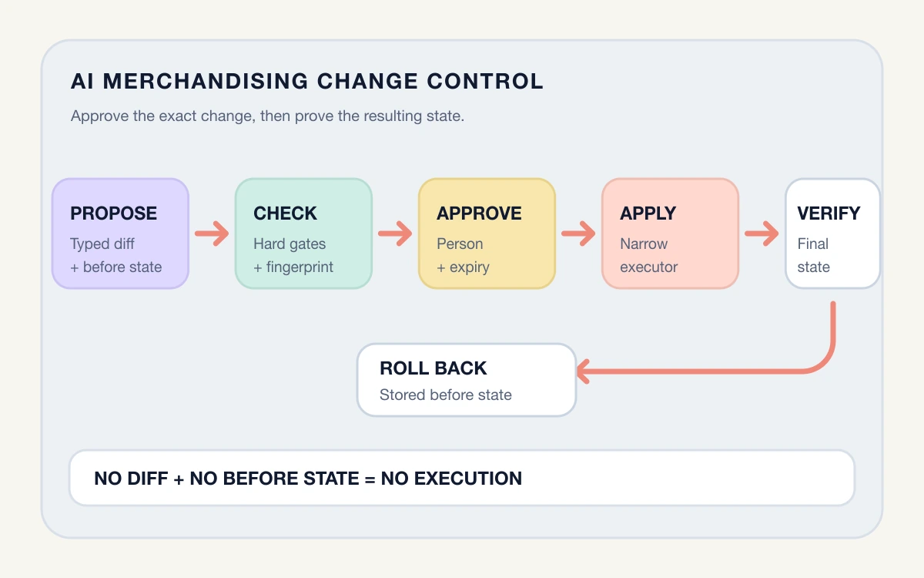Select the purple PROPOSE box
The image size is (924, 578).
coord(120,234)
